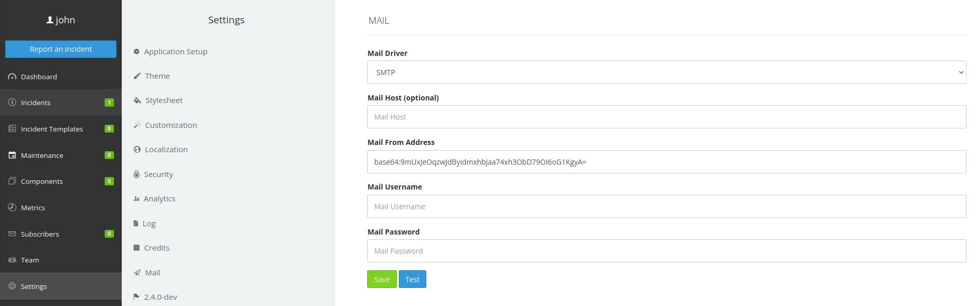Click the Theme paintbrush icon

click(136, 76)
